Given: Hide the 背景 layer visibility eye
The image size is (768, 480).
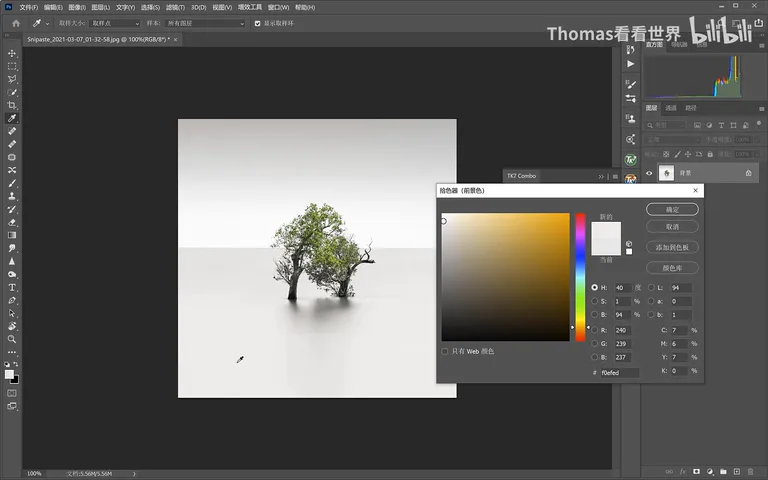Looking at the screenshot, I should click(649, 173).
